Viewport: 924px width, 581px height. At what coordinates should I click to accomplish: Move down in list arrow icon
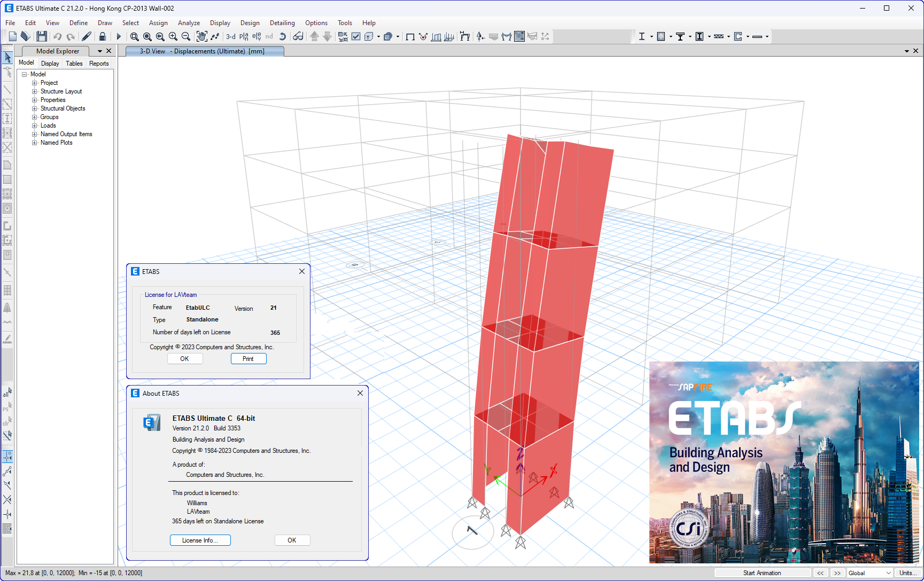327,36
